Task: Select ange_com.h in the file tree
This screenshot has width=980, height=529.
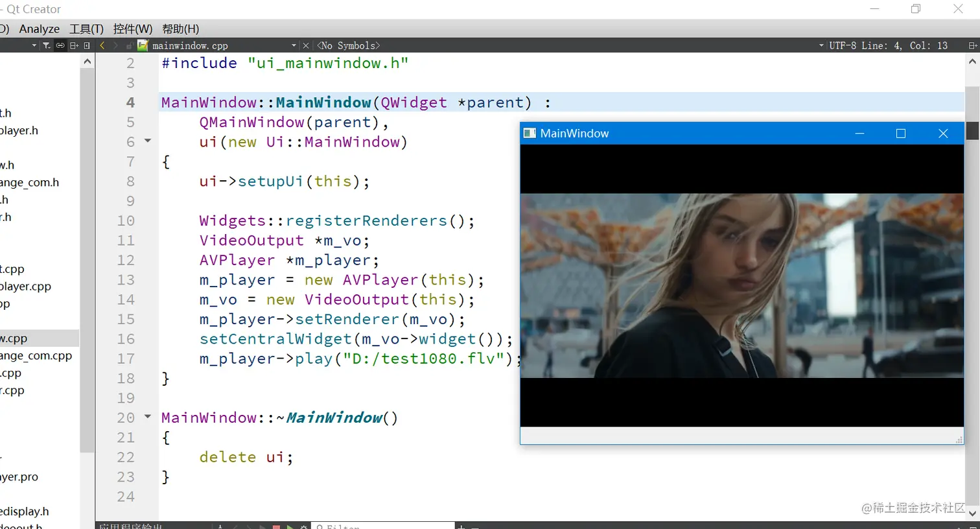Action: (x=29, y=182)
